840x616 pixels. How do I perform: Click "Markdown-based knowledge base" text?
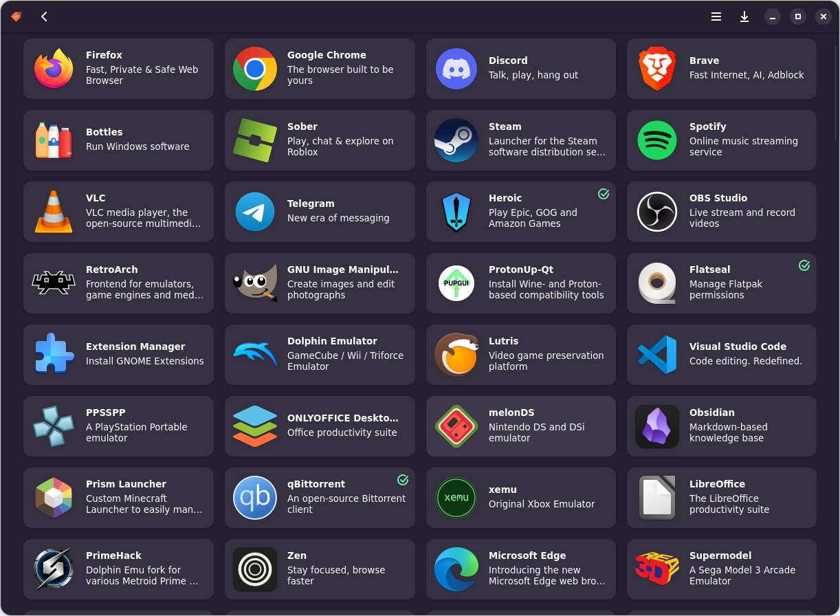[729, 432]
